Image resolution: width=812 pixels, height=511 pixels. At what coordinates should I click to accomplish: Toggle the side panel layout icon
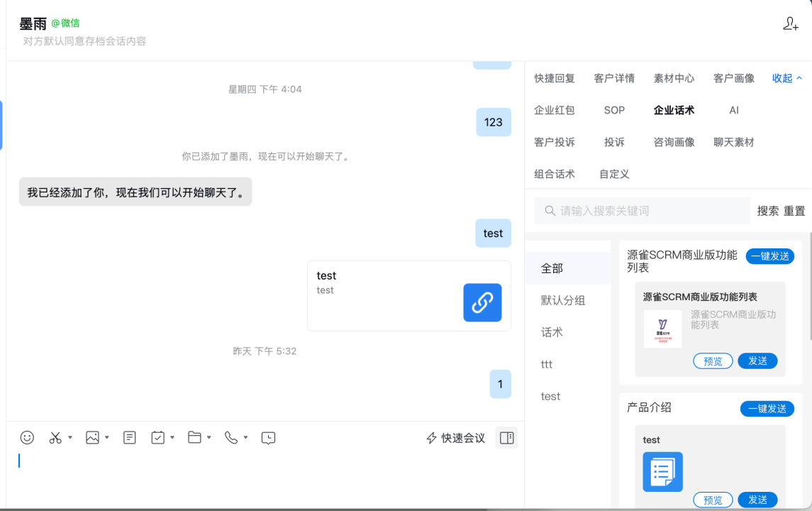(x=506, y=437)
